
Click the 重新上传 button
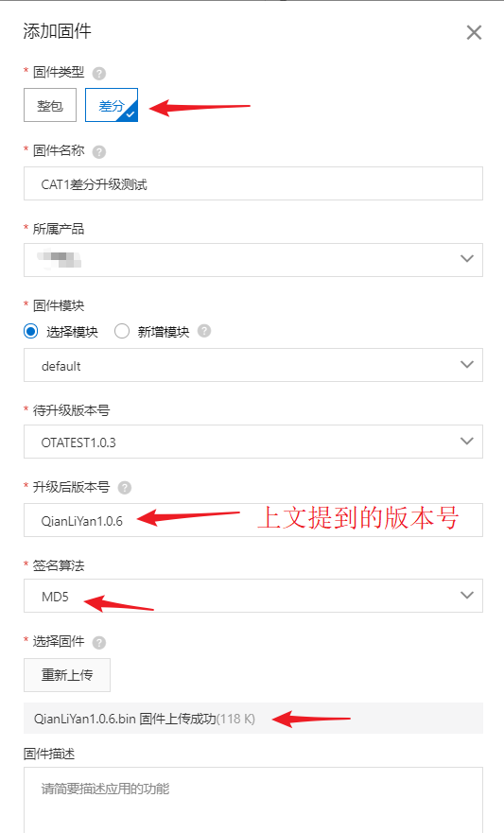tap(67, 675)
